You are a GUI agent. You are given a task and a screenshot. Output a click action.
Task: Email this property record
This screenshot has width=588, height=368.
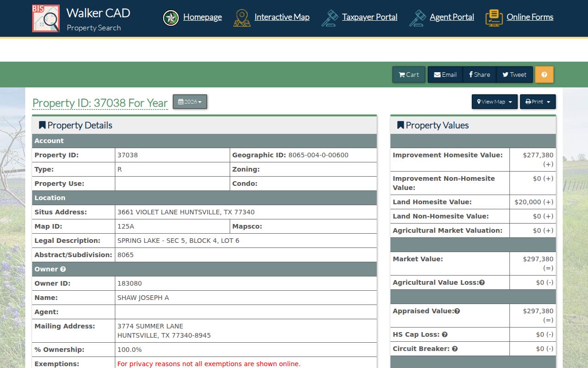coord(445,75)
